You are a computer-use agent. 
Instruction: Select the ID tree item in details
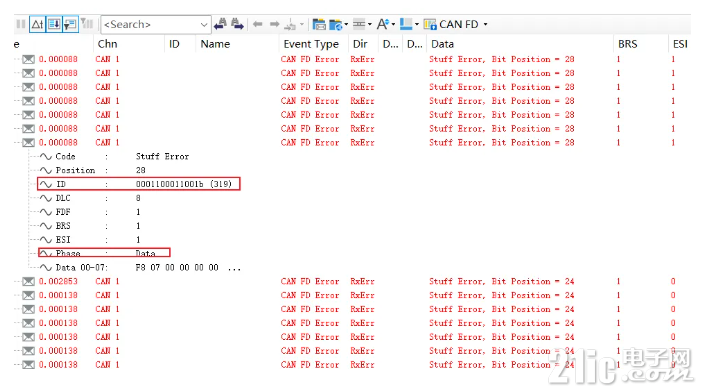coord(60,184)
